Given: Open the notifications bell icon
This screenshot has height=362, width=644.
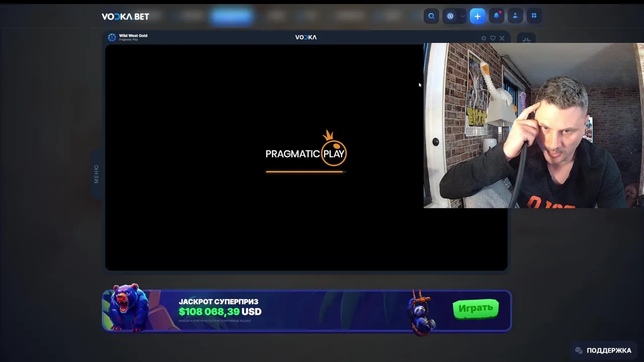Looking at the screenshot, I should coord(497,16).
